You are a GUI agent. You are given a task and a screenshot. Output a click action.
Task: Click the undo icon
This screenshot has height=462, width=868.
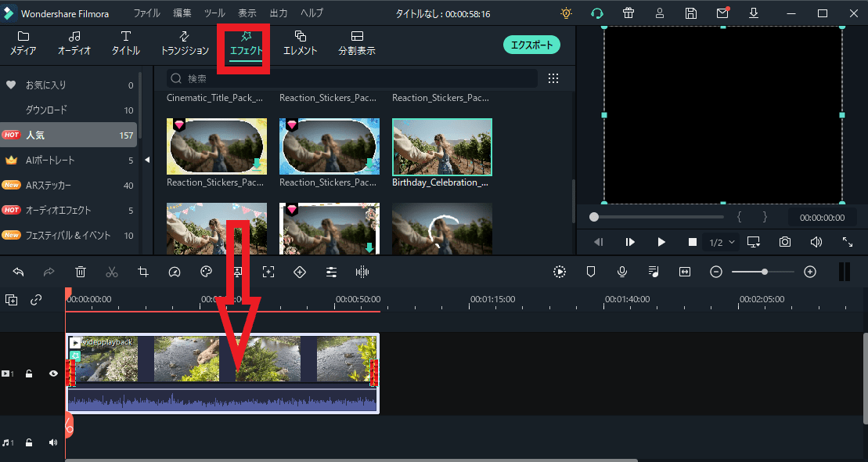coord(18,272)
